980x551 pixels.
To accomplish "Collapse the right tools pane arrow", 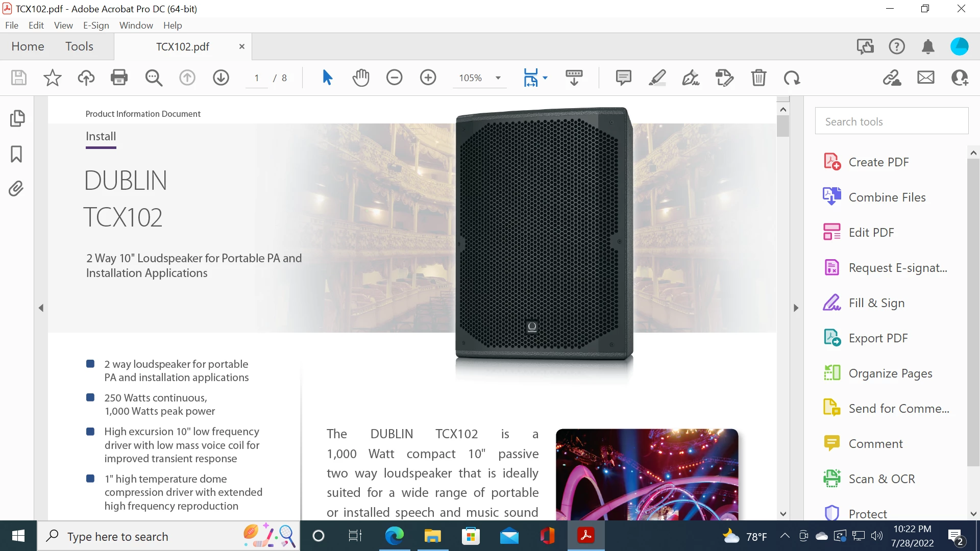I will pos(796,308).
